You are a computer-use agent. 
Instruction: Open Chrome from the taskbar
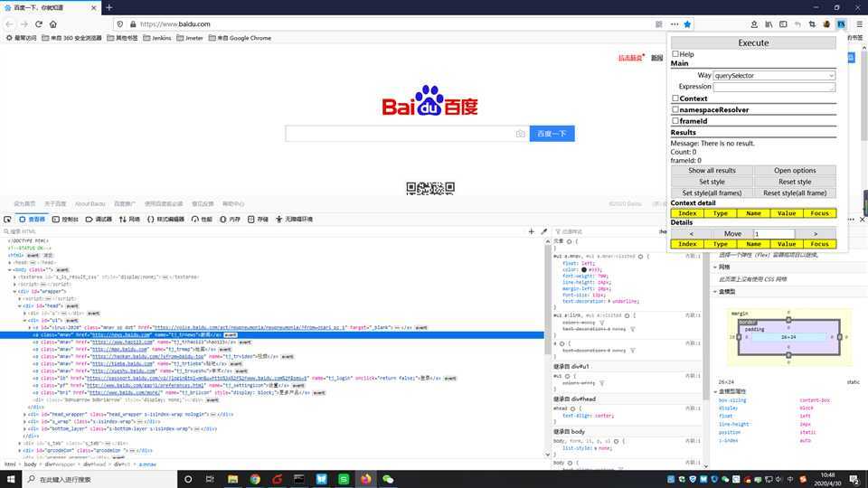point(255,479)
